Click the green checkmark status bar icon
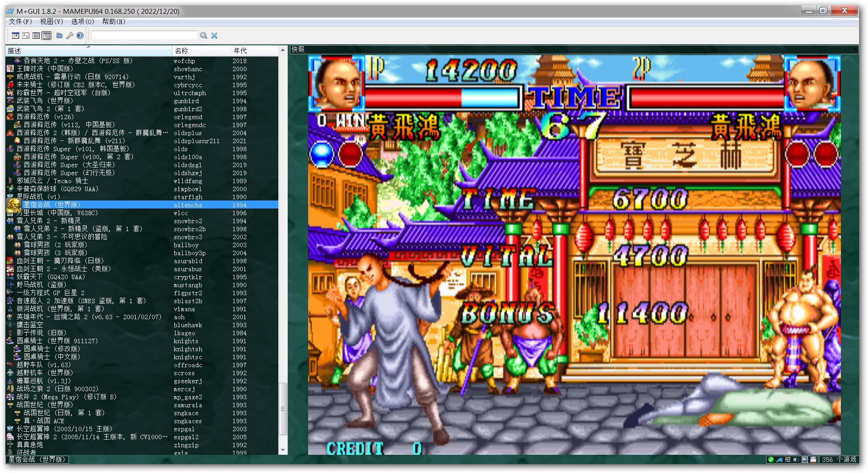The height and width of the screenshot is (473, 868). coord(771,460)
